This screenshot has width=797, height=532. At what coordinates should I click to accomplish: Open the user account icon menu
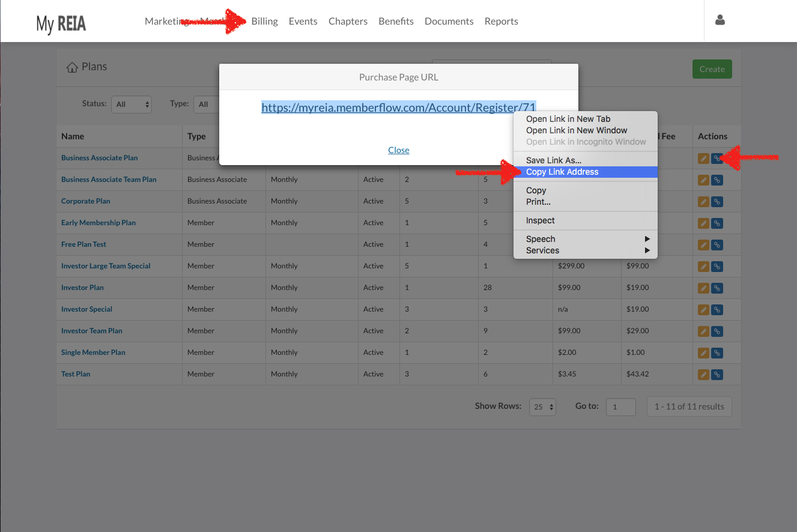[720, 20]
